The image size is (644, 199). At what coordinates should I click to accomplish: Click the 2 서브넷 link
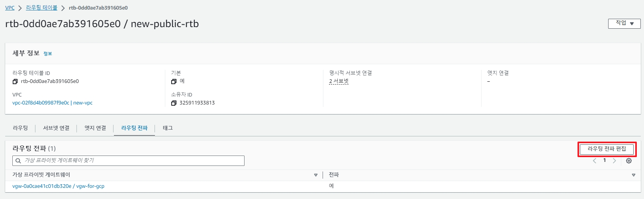click(x=339, y=81)
